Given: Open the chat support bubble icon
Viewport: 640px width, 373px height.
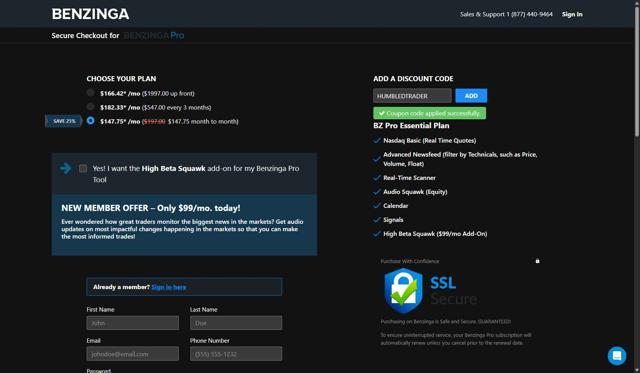Looking at the screenshot, I should (617, 356).
